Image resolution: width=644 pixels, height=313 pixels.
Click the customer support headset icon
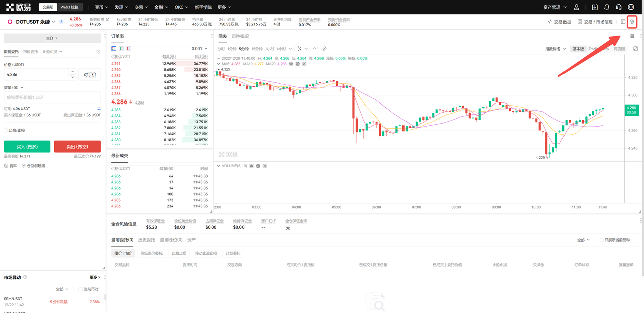coord(619,7)
